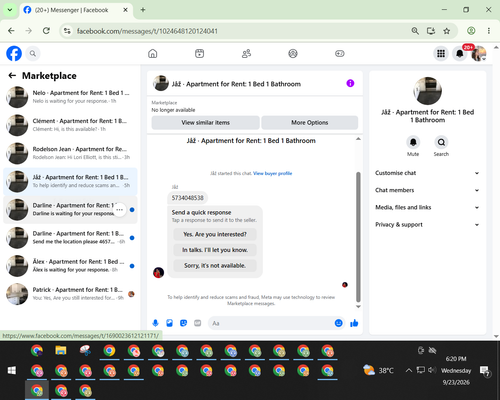Expand the Chat members section
The width and height of the screenshot is (500, 400).
[427, 190]
